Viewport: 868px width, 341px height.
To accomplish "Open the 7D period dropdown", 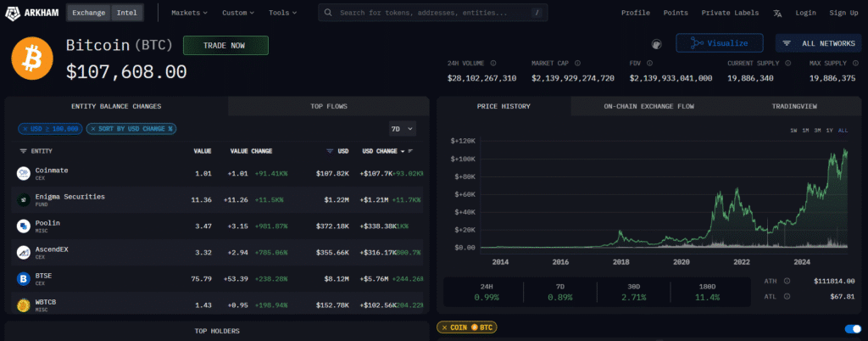I will pyautogui.click(x=403, y=129).
